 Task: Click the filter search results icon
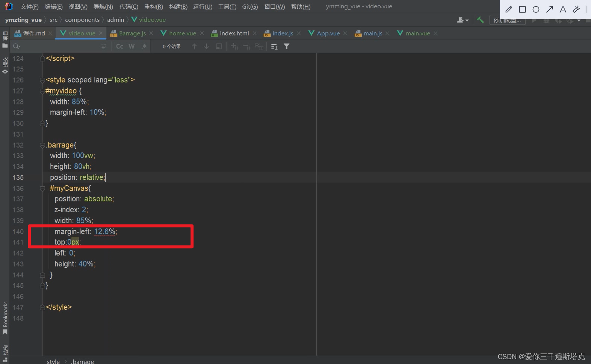287,46
